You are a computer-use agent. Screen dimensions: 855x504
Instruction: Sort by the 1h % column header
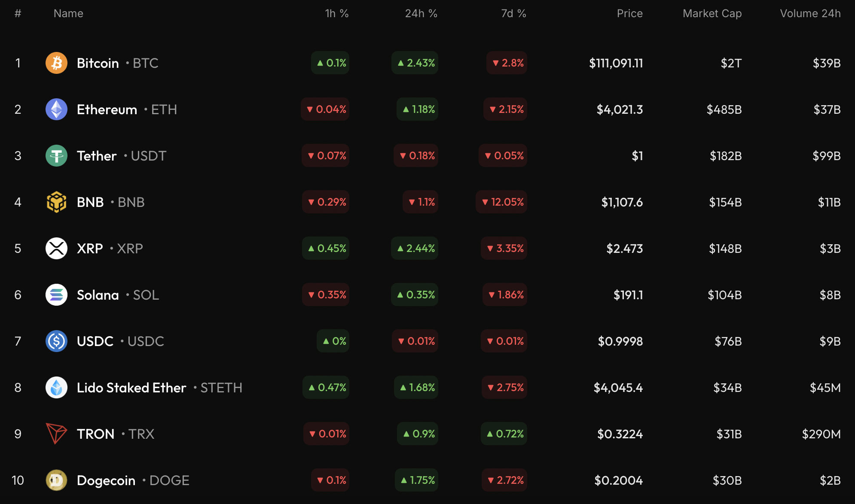(x=336, y=14)
